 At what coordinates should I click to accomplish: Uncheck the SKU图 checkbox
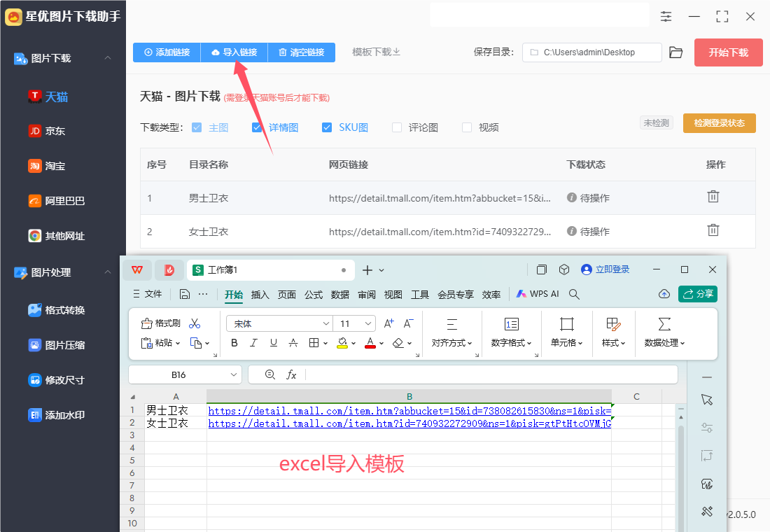[327, 127]
